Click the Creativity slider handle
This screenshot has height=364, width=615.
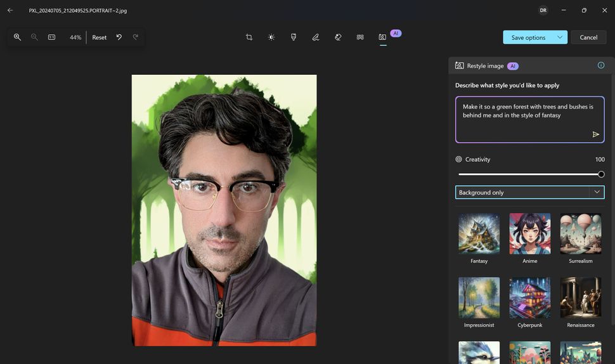[x=601, y=174]
